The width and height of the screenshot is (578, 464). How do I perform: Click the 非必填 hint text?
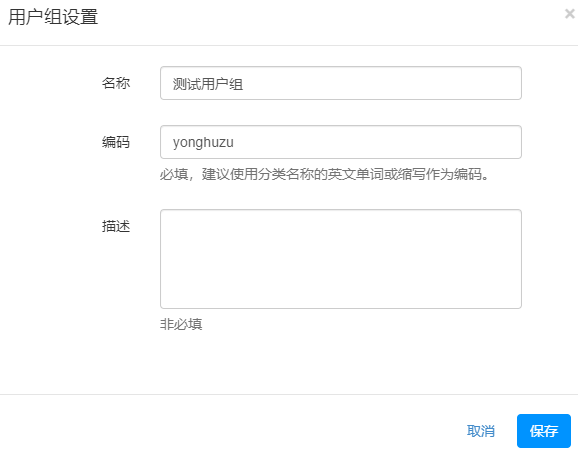[181, 324]
